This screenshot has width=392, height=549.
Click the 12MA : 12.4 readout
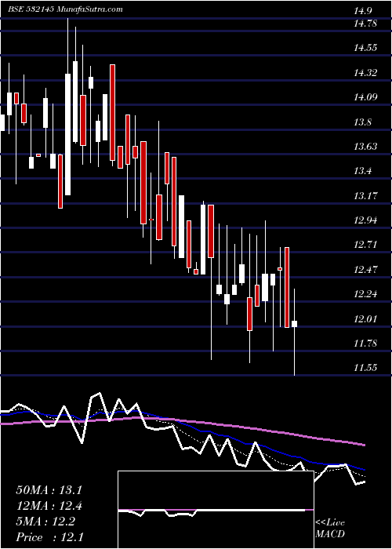[x=49, y=506]
